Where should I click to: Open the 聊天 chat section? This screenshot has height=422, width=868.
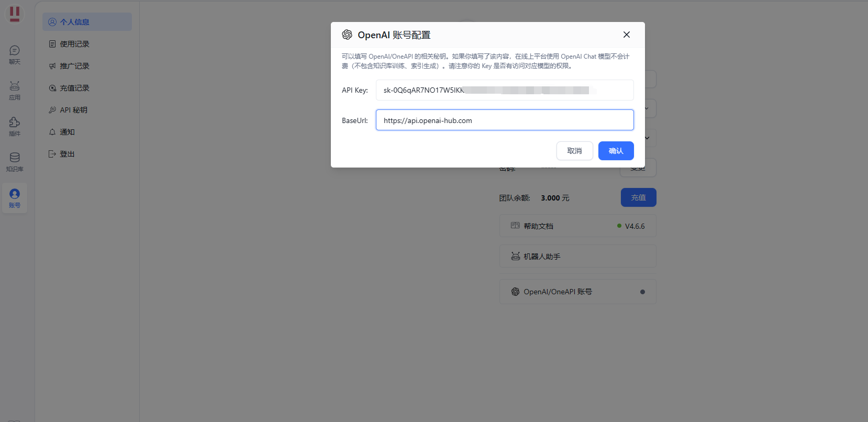click(15, 55)
